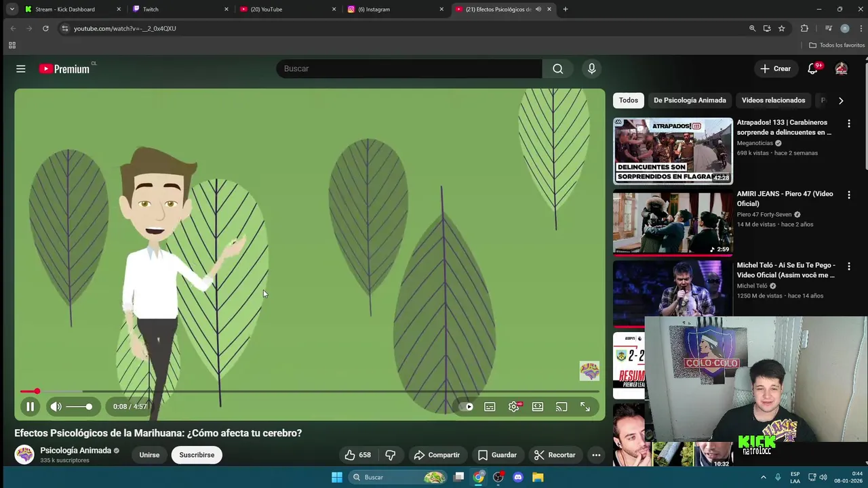This screenshot has height=488, width=868.
Task: Install app icon in address bar
Action: point(767,28)
